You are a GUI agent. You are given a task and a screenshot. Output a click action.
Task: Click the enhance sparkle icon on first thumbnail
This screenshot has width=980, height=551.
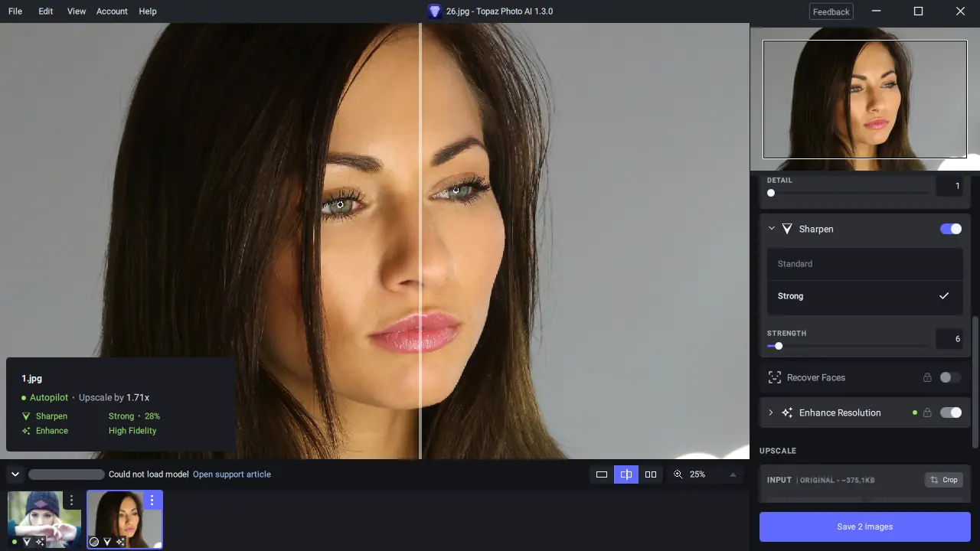click(x=38, y=542)
